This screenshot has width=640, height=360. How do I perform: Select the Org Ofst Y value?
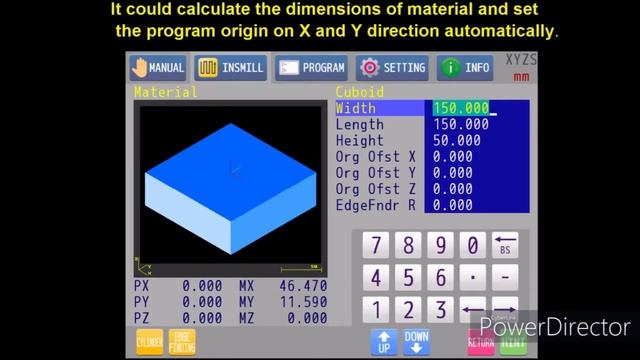coord(453,173)
